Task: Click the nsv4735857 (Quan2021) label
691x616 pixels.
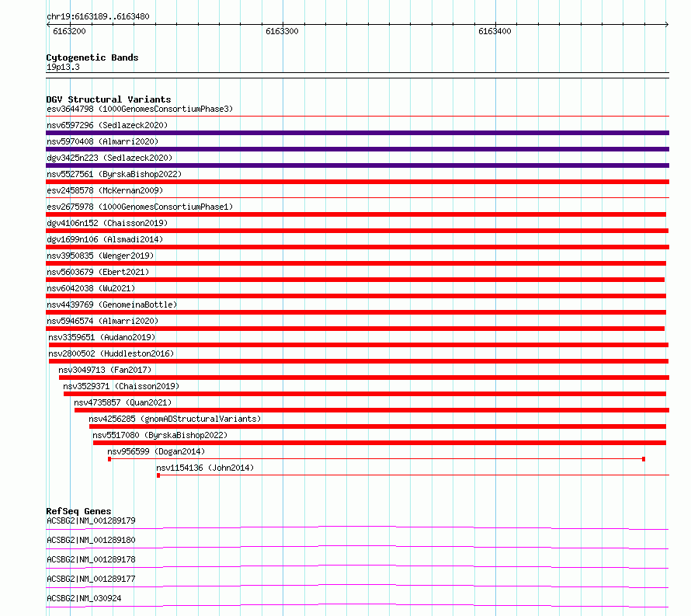Action: [x=123, y=402]
